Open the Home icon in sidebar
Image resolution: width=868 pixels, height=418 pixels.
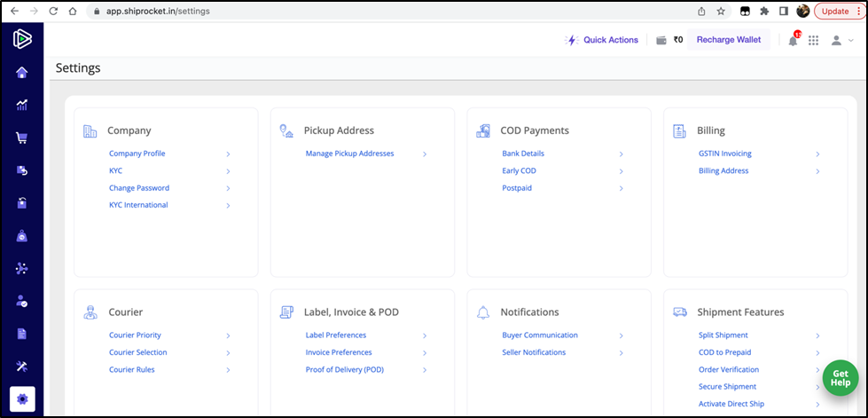[22, 73]
